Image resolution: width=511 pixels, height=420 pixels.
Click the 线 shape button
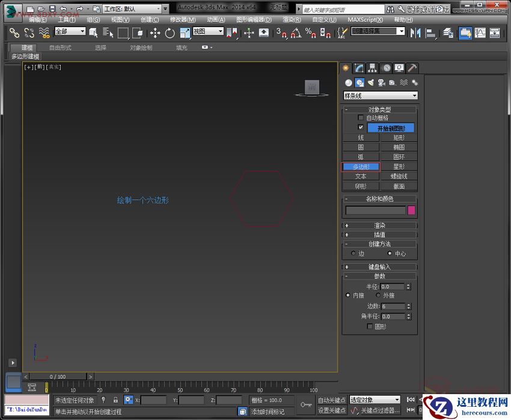pos(361,138)
